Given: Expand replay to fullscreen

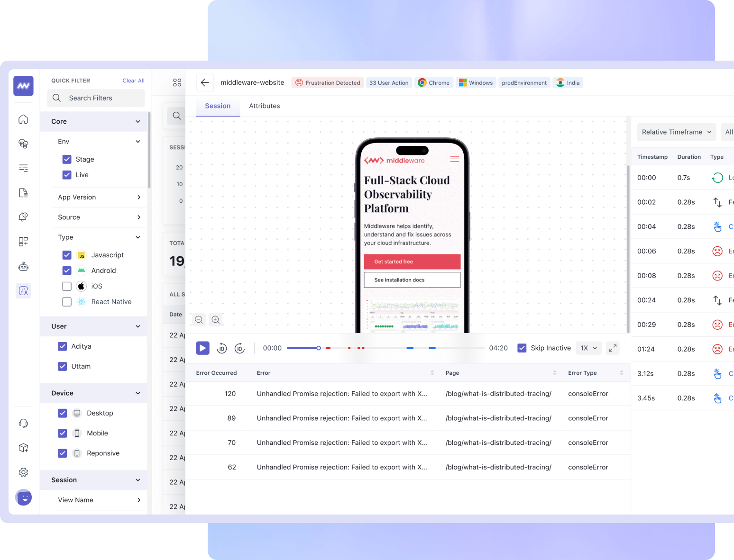Looking at the screenshot, I should (x=613, y=348).
